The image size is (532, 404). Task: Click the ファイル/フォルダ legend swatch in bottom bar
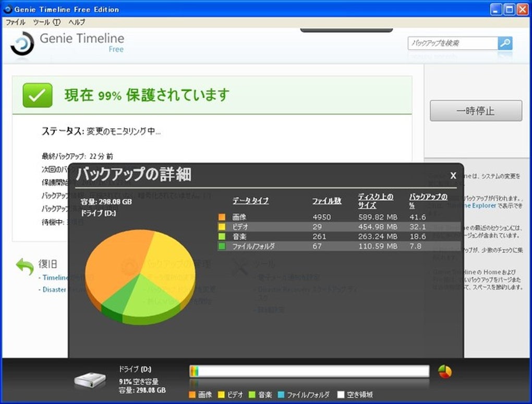(281, 395)
